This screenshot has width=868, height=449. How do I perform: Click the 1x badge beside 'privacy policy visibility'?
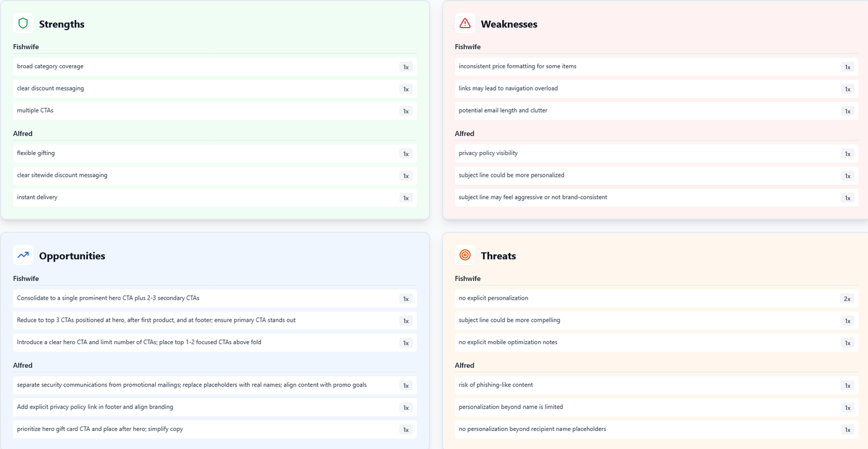point(848,154)
